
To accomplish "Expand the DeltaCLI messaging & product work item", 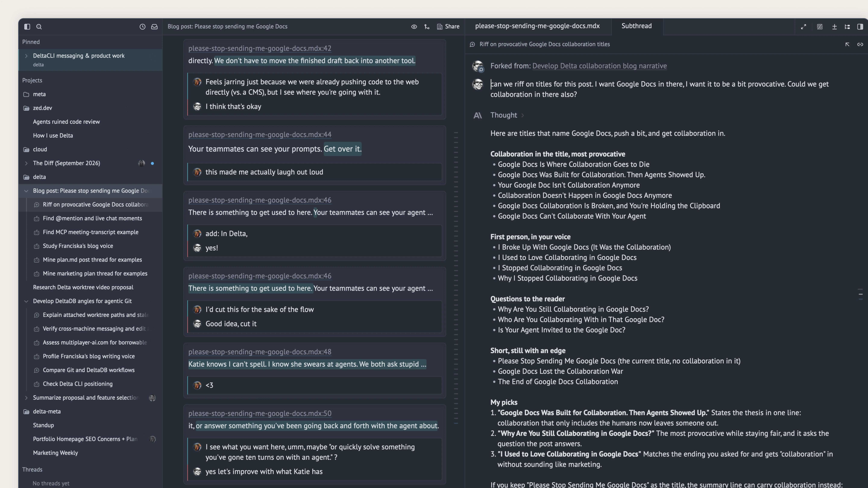I will point(26,56).
